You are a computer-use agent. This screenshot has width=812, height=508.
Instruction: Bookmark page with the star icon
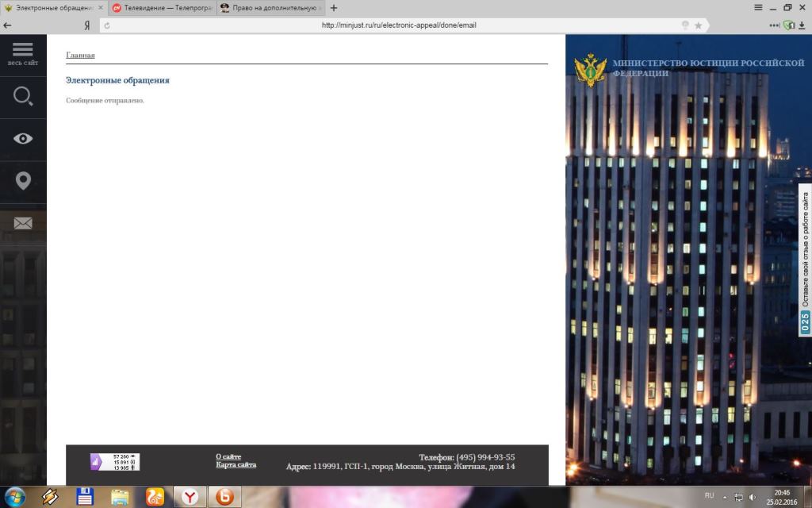(x=698, y=25)
